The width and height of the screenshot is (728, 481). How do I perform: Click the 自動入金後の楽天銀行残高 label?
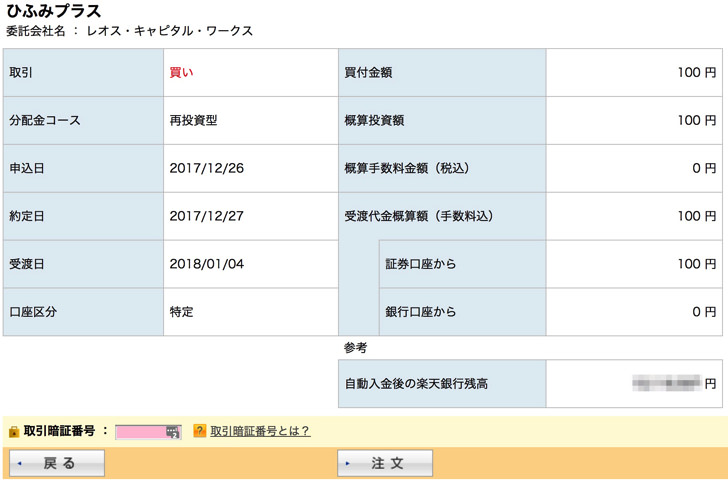(x=416, y=384)
